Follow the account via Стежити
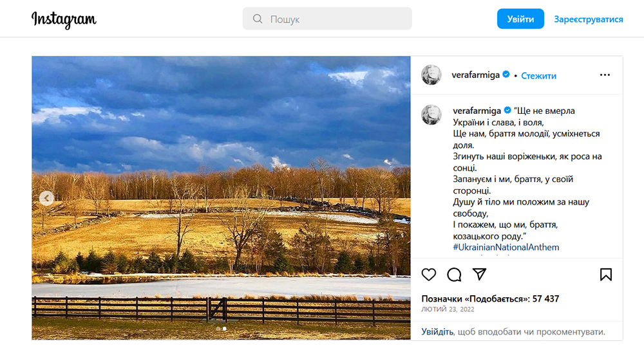The height and width of the screenshot is (357, 644). [538, 75]
